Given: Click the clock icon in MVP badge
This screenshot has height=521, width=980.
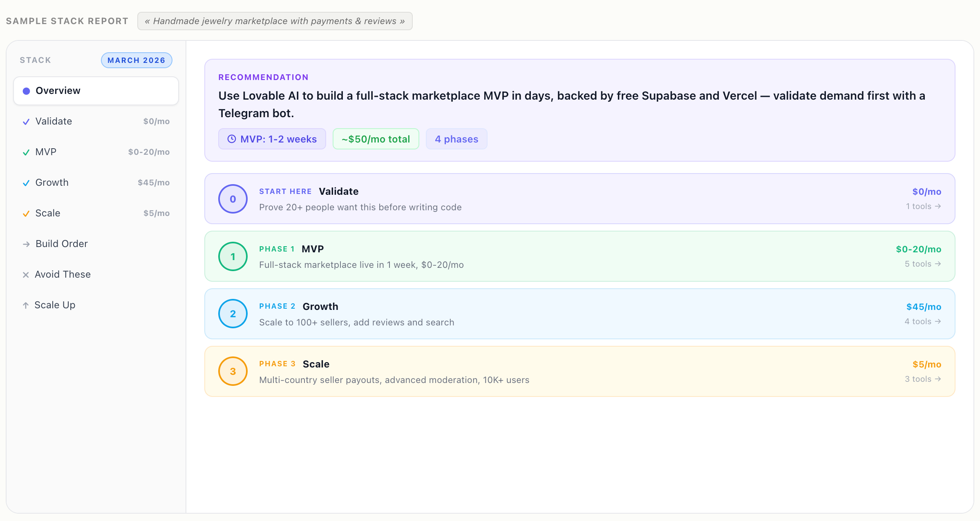Looking at the screenshot, I should [x=231, y=139].
